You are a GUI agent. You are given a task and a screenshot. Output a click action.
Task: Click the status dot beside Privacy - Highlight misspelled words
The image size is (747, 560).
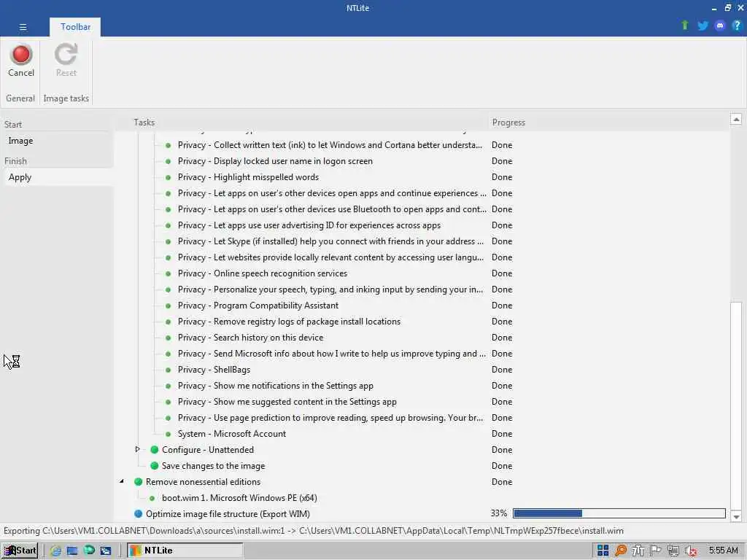click(x=169, y=177)
